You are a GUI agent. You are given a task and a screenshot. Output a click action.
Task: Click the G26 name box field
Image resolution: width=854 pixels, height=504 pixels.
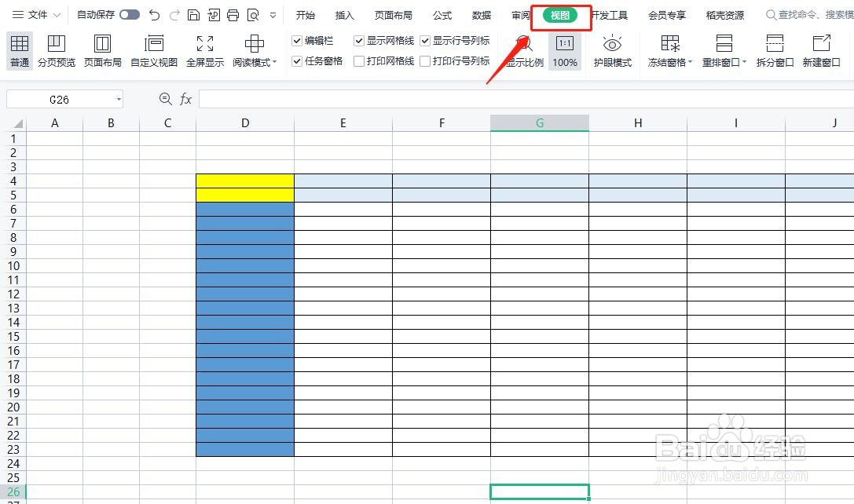tap(60, 100)
